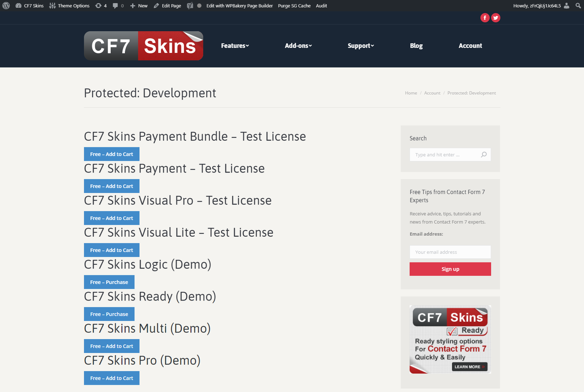This screenshot has height=392, width=584.
Task: Click the updates refresh icon
Action: click(x=99, y=6)
